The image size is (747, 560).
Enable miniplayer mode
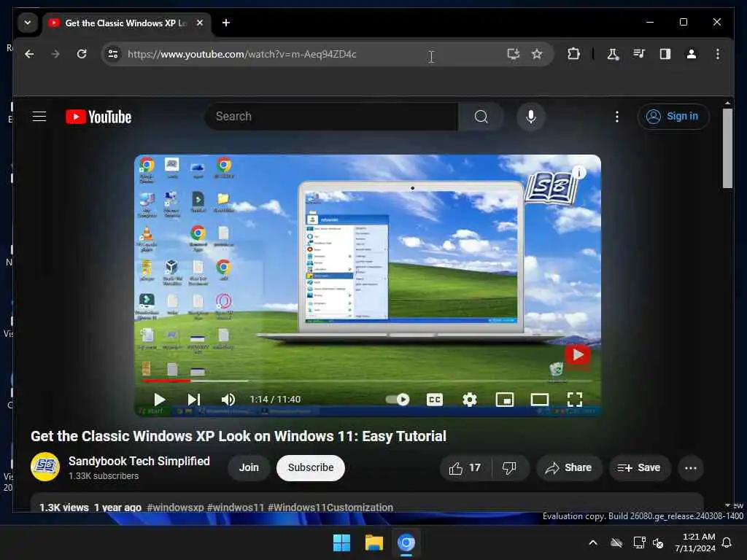pyautogui.click(x=505, y=399)
